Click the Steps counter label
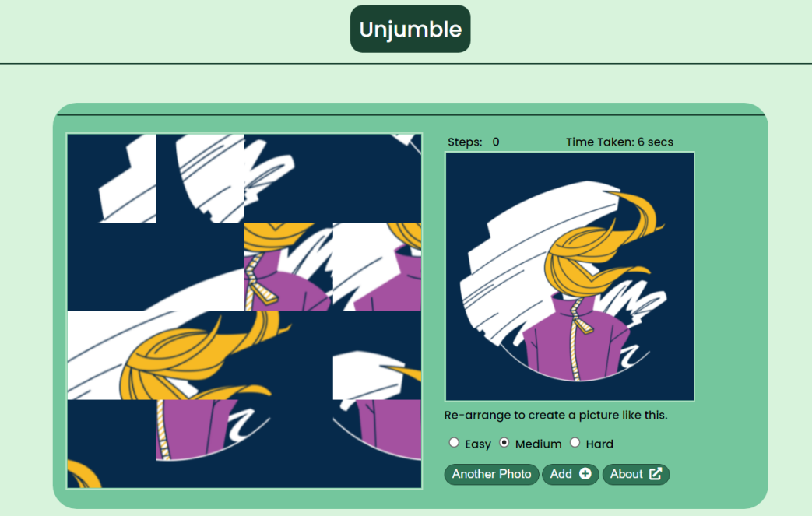 pos(465,142)
